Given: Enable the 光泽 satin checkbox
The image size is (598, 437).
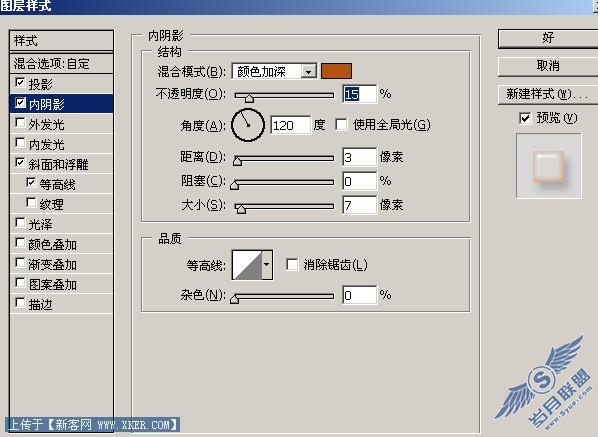Looking at the screenshot, I should (20, 223).
